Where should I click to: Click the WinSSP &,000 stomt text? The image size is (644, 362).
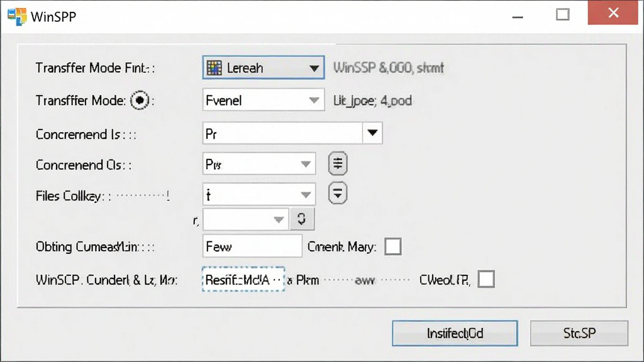(388, 68)
